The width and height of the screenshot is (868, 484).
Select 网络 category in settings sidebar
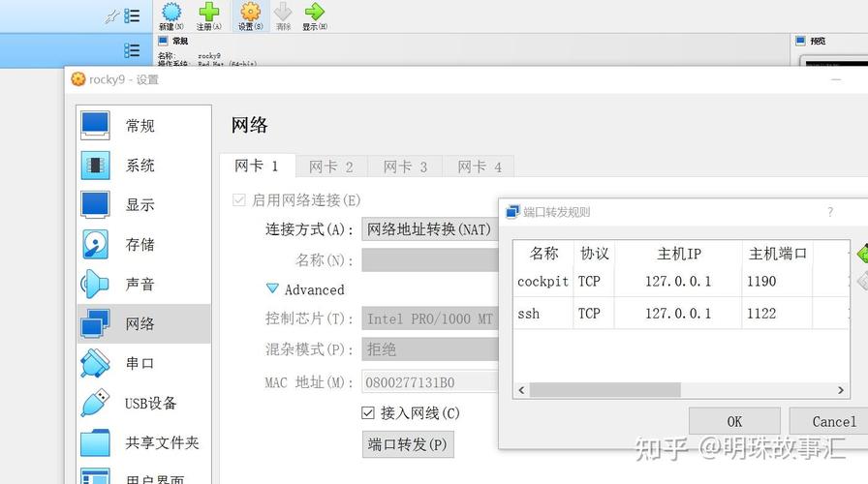(x=144, y=323)
